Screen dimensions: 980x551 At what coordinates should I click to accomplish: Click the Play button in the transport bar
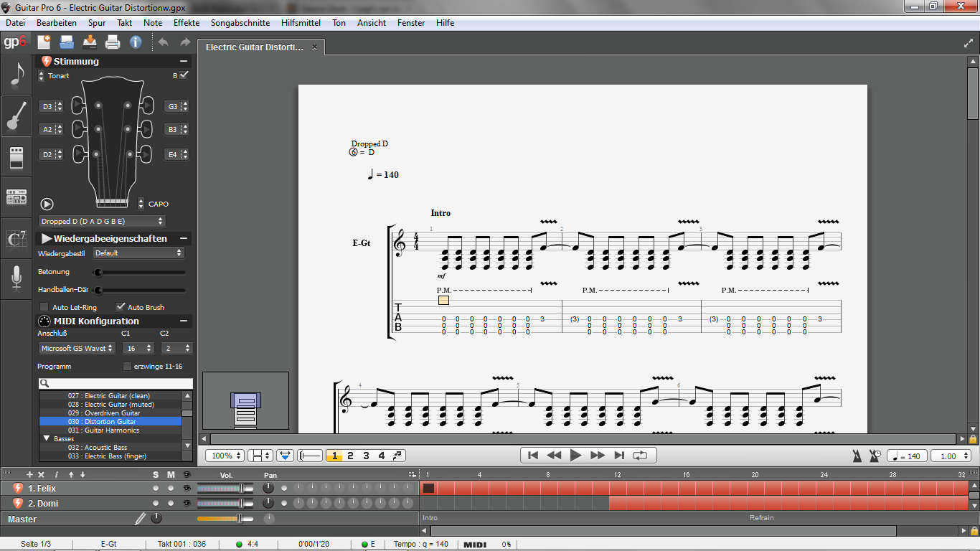tap(575, 455)
